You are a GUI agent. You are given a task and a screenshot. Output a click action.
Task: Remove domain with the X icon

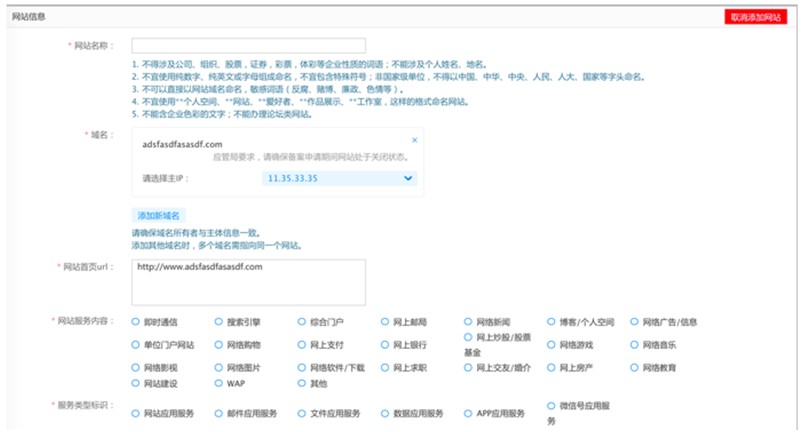tap(415, 140)
